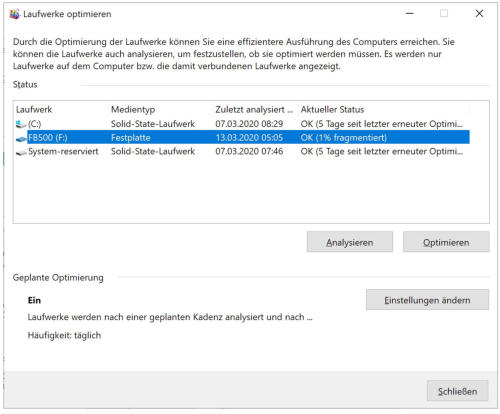Click the Laufwerke optimieren app icon in title bar
The image size is (500, 414).
tap(14, 14)
